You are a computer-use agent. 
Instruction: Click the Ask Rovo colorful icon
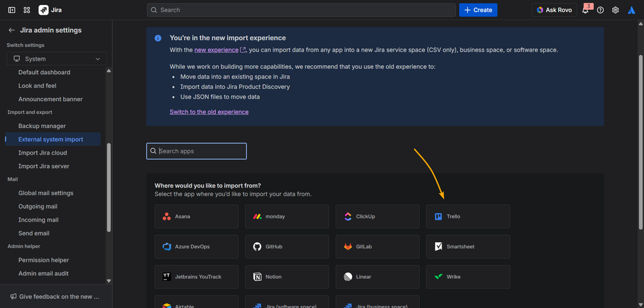click(540, 10)
